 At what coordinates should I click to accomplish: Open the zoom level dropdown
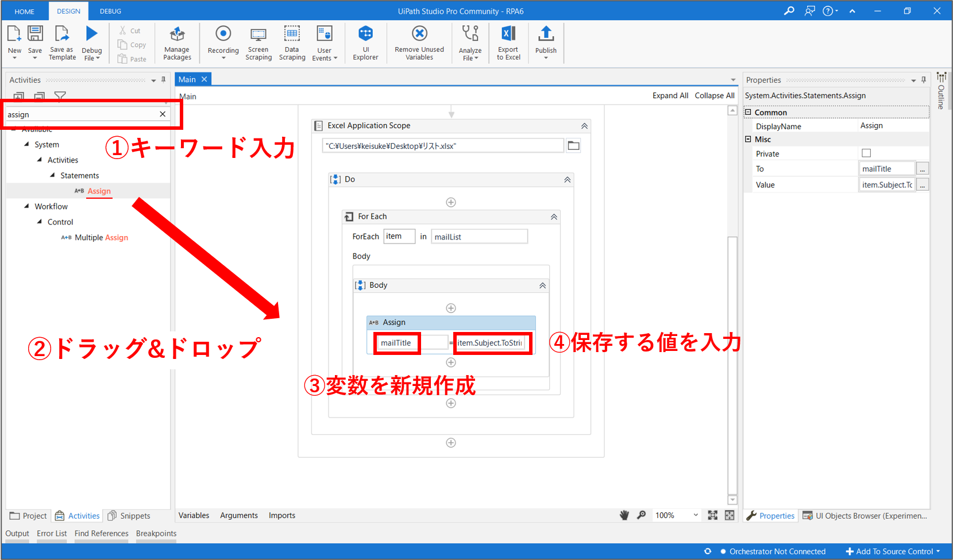tap(696, 515)
